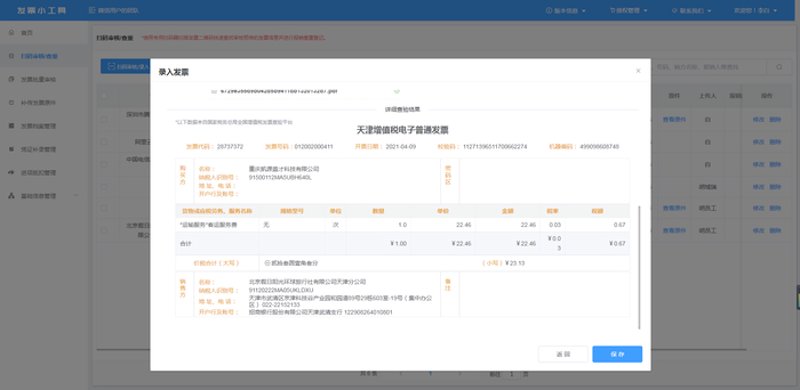
Task: Tick checkbox for the 中国电信 row
Action: [x=104, y=164]
